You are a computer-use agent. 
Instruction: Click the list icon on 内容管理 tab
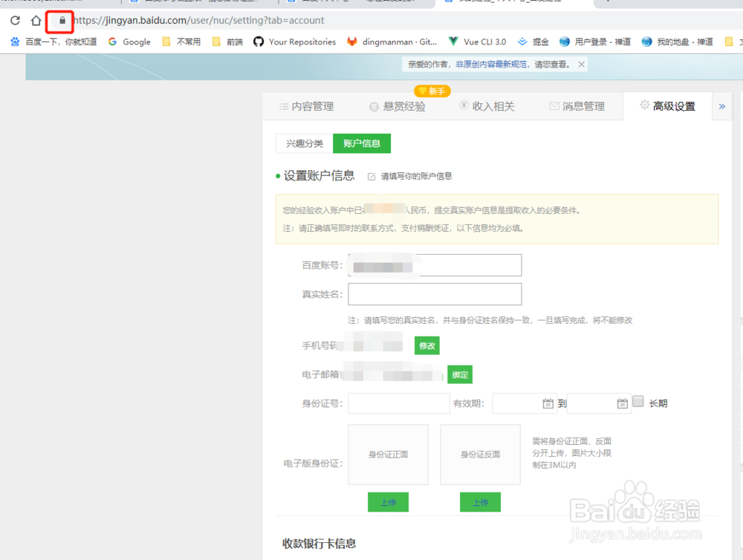click(x=282, y=105)
